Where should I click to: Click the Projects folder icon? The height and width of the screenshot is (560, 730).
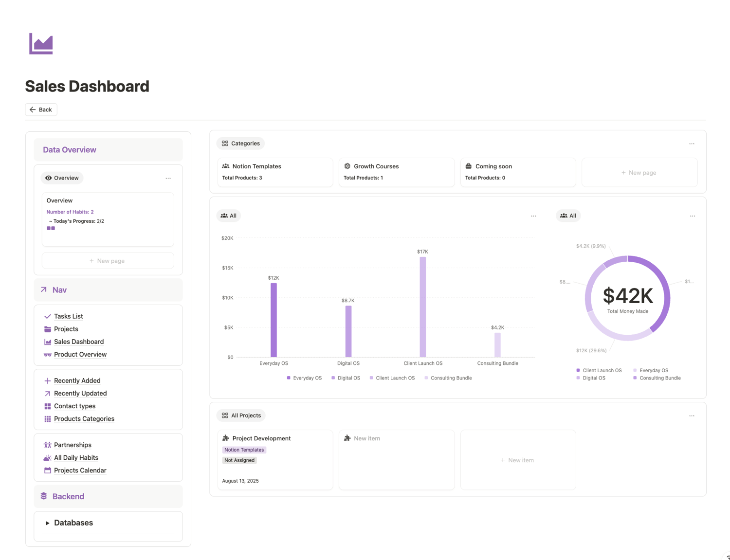pos(48,329)
